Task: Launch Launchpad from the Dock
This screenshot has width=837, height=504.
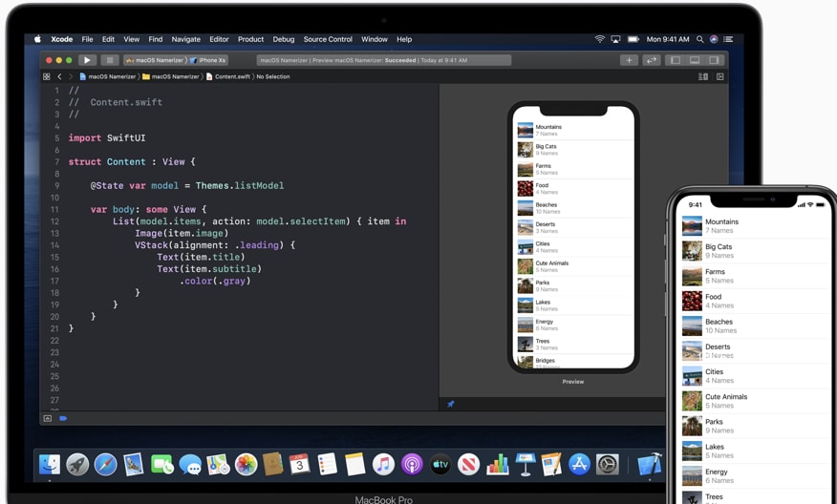Action: tap(77, 465)
